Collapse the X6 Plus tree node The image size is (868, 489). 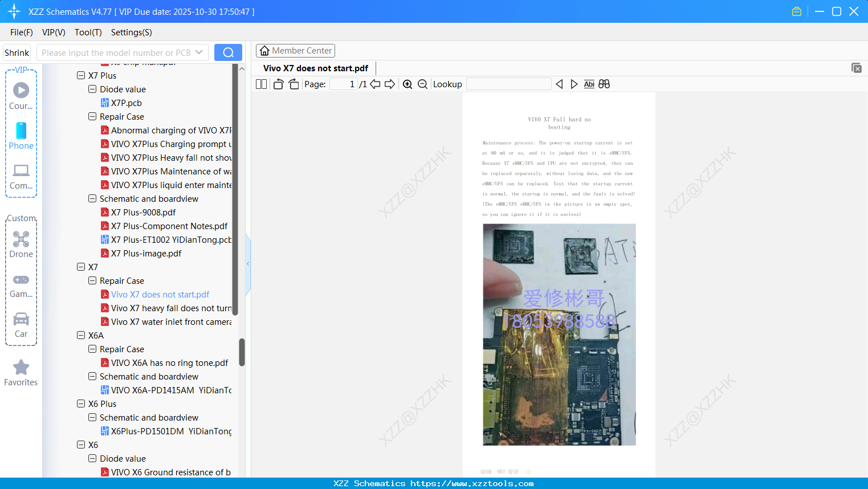pyautogui.click(x=81, y=404)
